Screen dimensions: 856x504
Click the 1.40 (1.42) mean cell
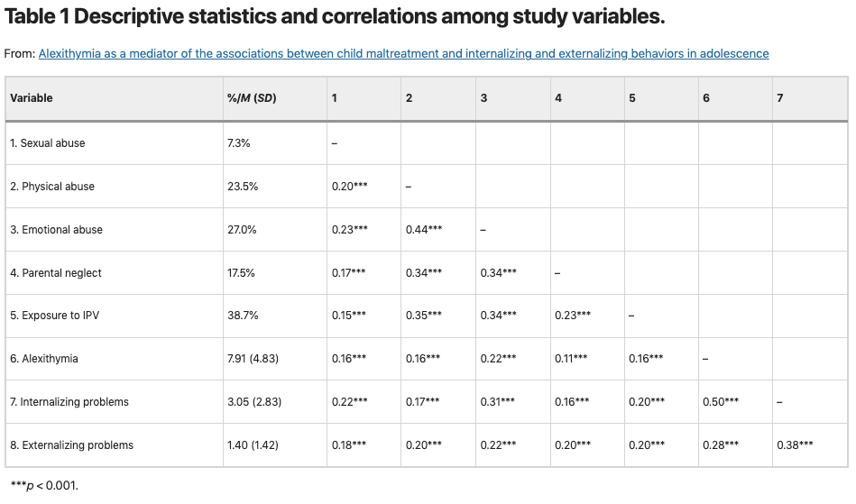coord(253,445)
